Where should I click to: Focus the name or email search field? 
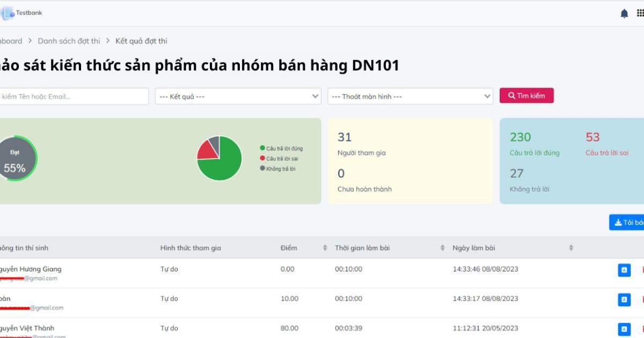point(74,97)
